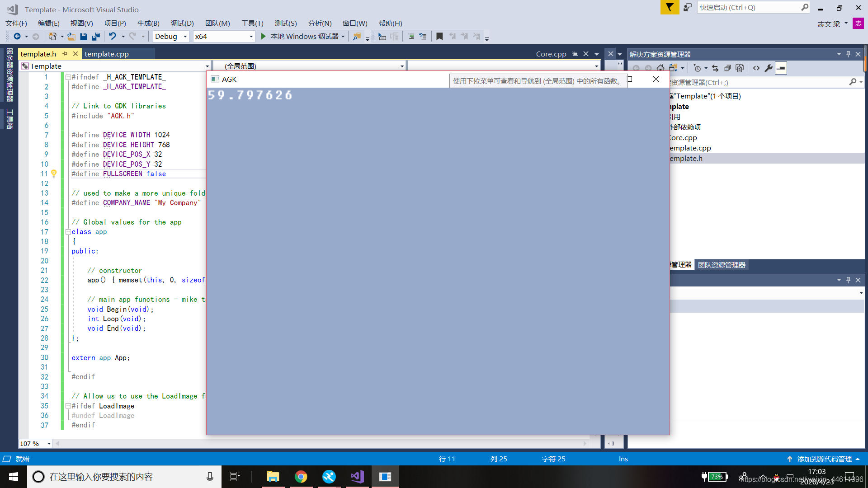Open the 文件 (File) menu
This screenshot has width=868, height=488.
[x=17, y=23]
